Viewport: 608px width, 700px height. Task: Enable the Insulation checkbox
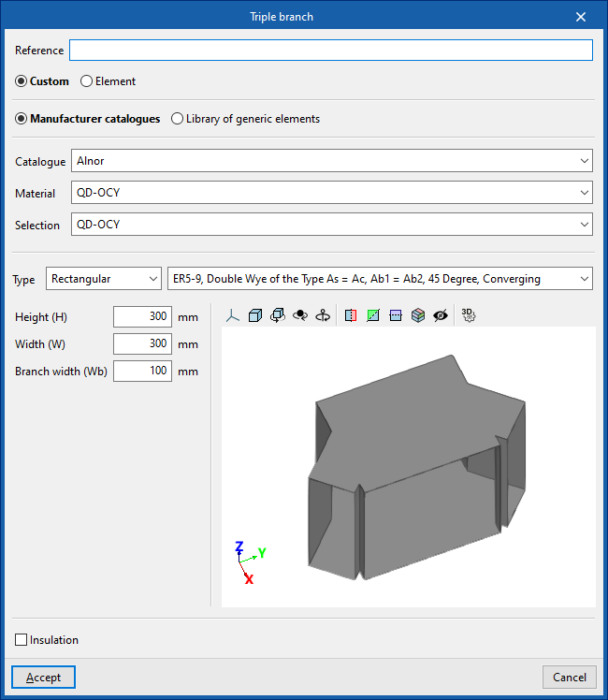pyautogui.click(x=21, y=640)
